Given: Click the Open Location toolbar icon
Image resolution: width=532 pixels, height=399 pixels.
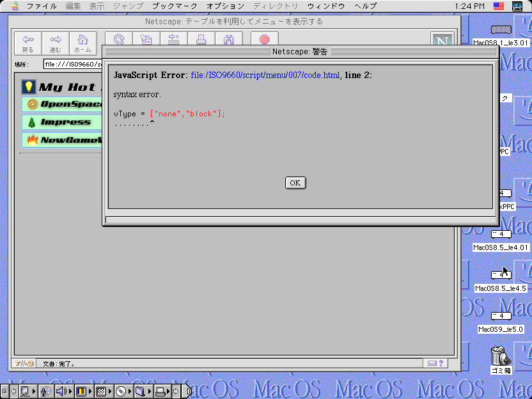Looking at the screenshot, I should click(174, 39).
